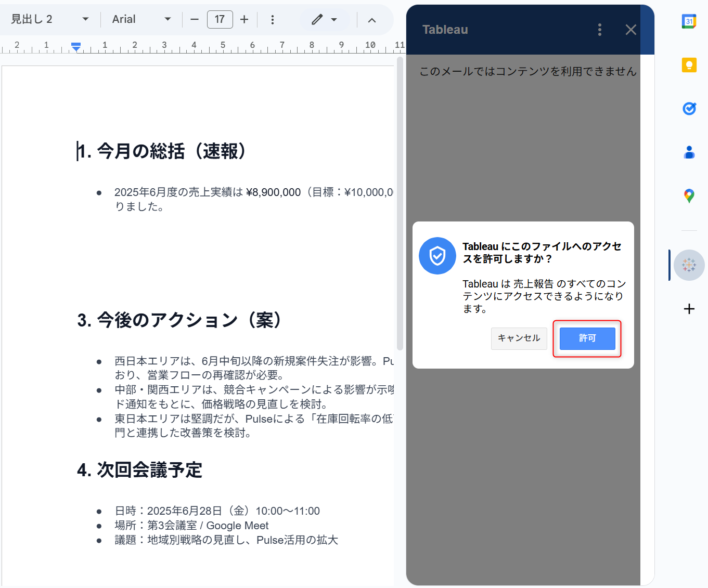Close the Tableau side panel
Screen dimensions: 708x588
pos(630,30)
